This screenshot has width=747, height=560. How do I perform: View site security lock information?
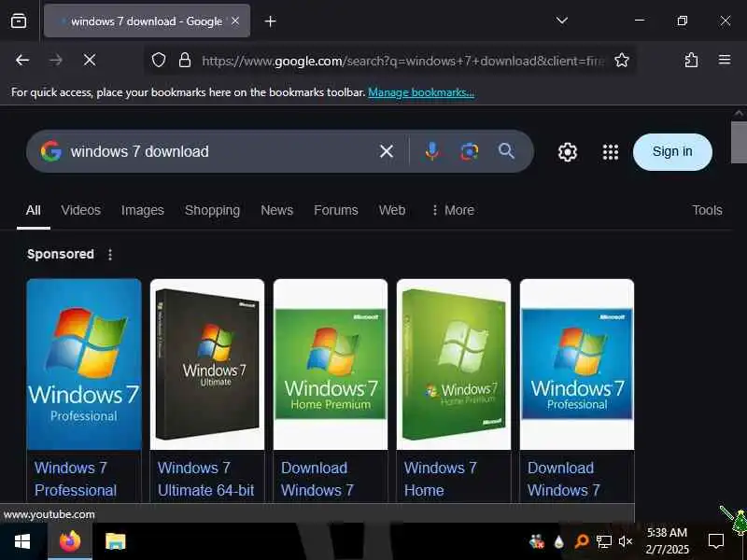tap(185, 60)
